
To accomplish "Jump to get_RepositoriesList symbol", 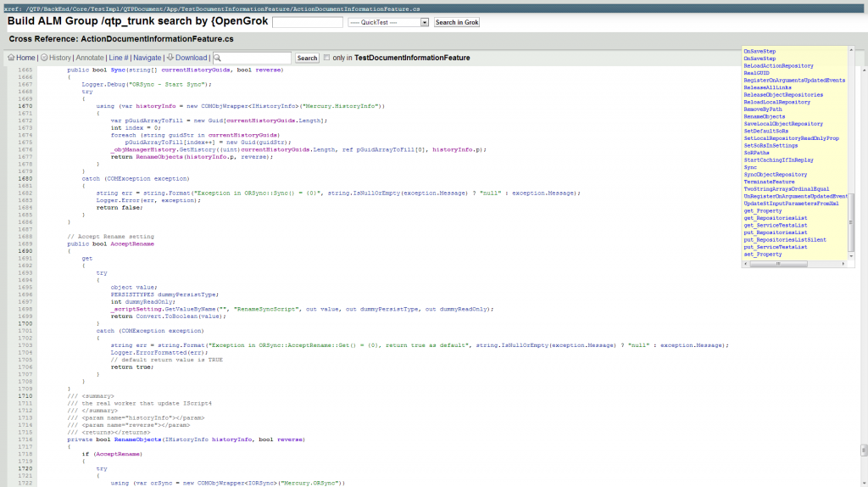I will coord(775,218).
